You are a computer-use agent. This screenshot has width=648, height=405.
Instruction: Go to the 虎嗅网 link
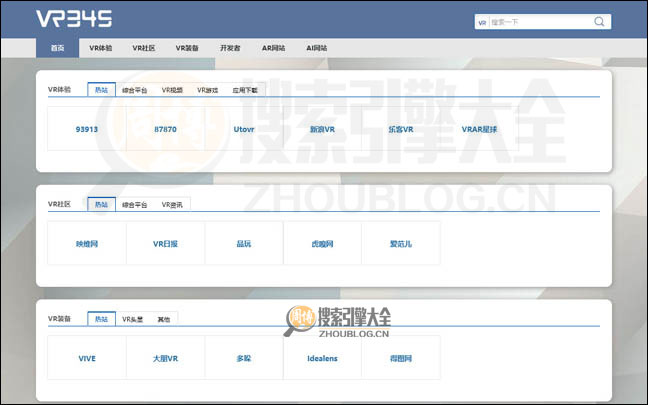pyautogui.click(x=322, y=243)
